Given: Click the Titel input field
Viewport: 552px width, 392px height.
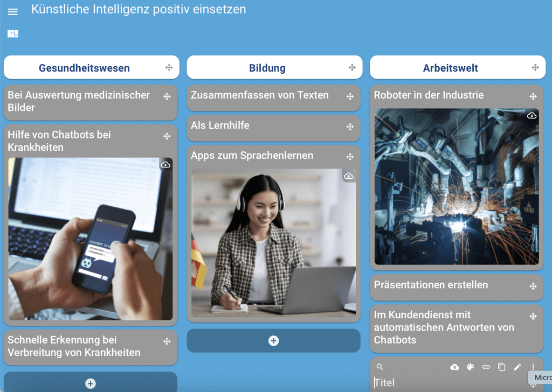Looking at the screenshot, I should coord(451,382).
